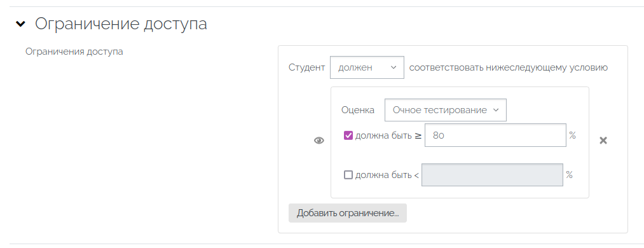The height and width of the screenshot is (248, 644).
Task: Click the percent sign after the 80 field
Action: tap(573, 135)
